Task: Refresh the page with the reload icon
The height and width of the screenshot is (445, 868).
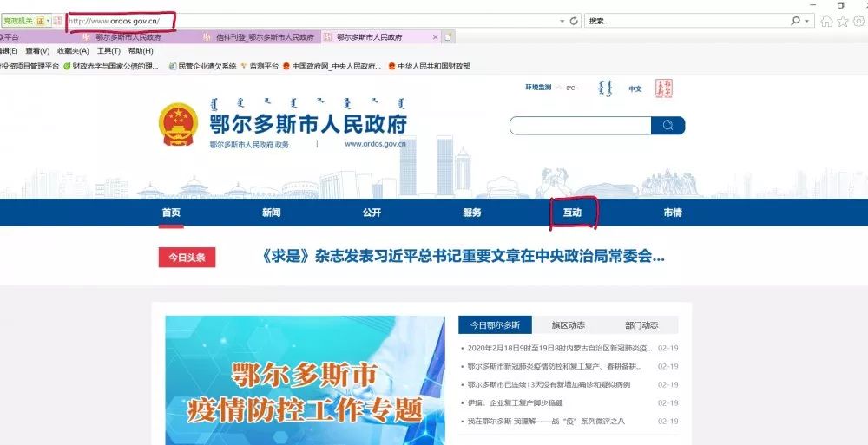Action: click(574, 21)
